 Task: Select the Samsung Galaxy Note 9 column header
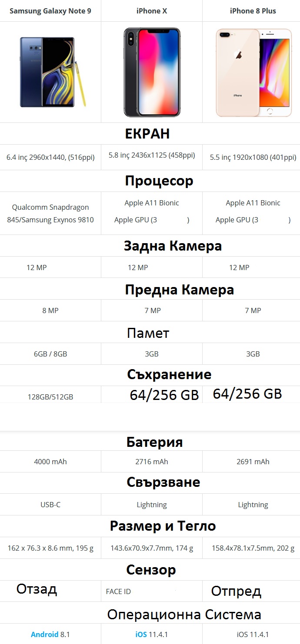point(50,11)
